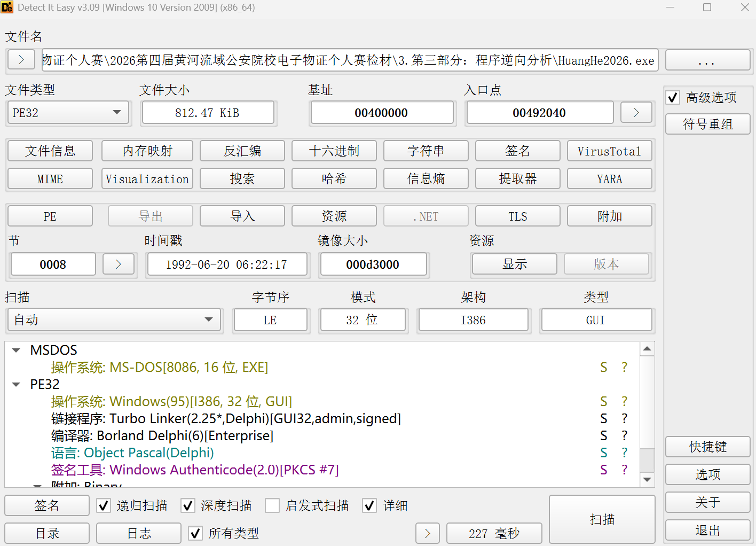This screenshot has height=546, width=756.
Task: Uncheck the 所有类型 checkbox
Action: (x=195, y=533)
